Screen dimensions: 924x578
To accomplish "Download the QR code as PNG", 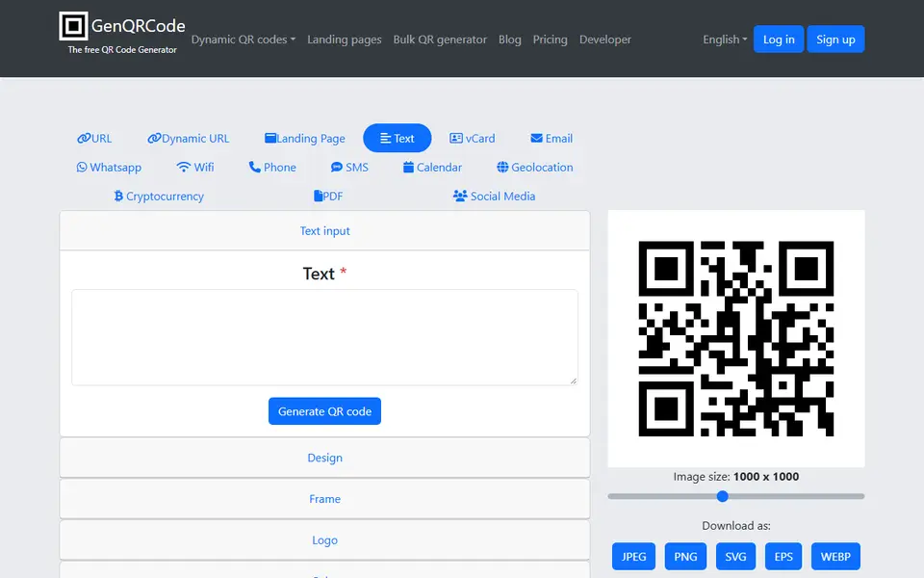I will [x=685, y=556].
